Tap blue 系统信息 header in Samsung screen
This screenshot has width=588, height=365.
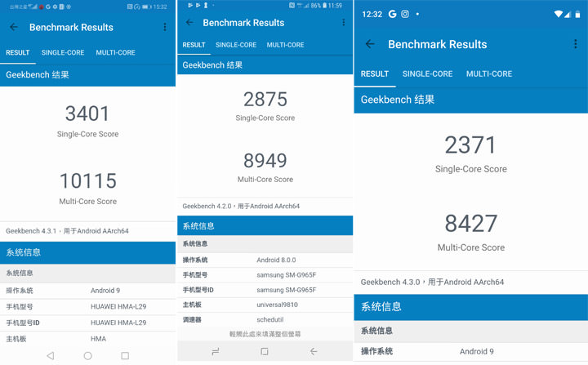coord(265,226)
